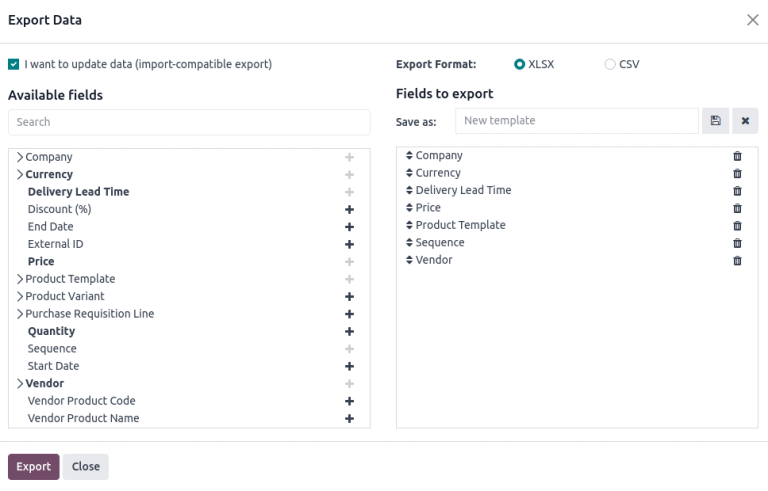Add the Quantity field to export

coord(349,331)
